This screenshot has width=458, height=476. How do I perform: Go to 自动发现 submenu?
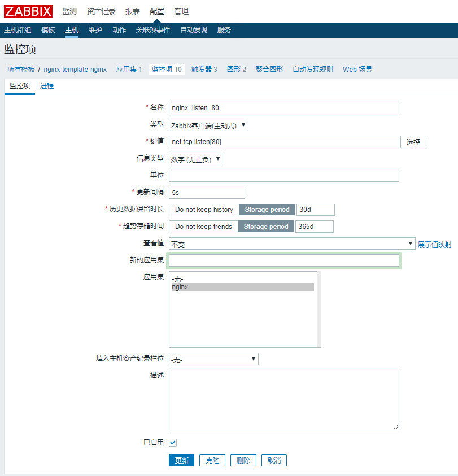[194, 30]
